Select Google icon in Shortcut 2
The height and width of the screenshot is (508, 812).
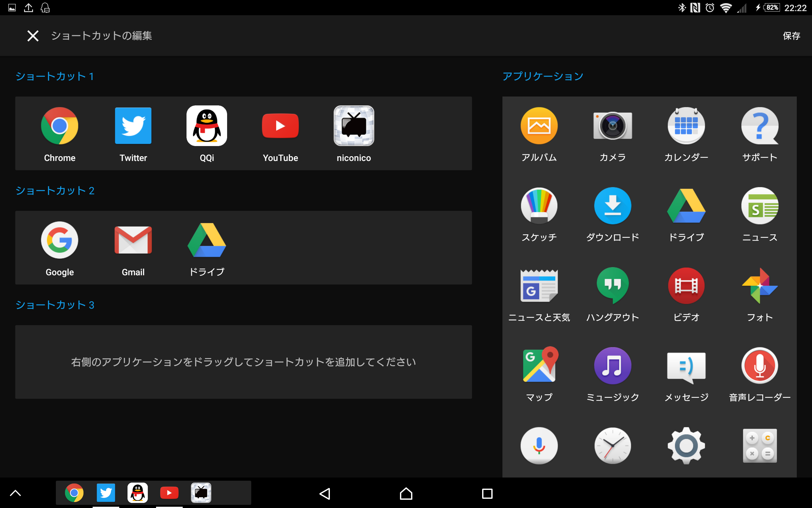coord(59,240)
